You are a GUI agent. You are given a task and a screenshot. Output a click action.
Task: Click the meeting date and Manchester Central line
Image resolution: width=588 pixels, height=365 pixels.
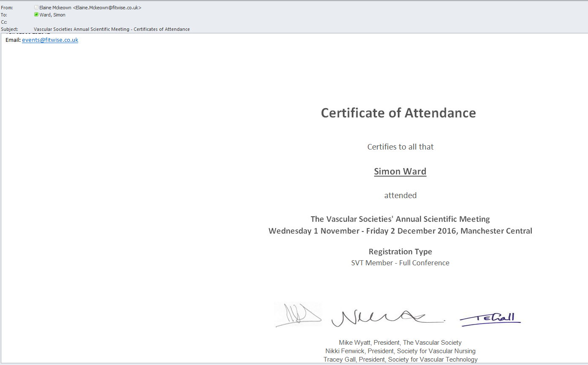400,231
